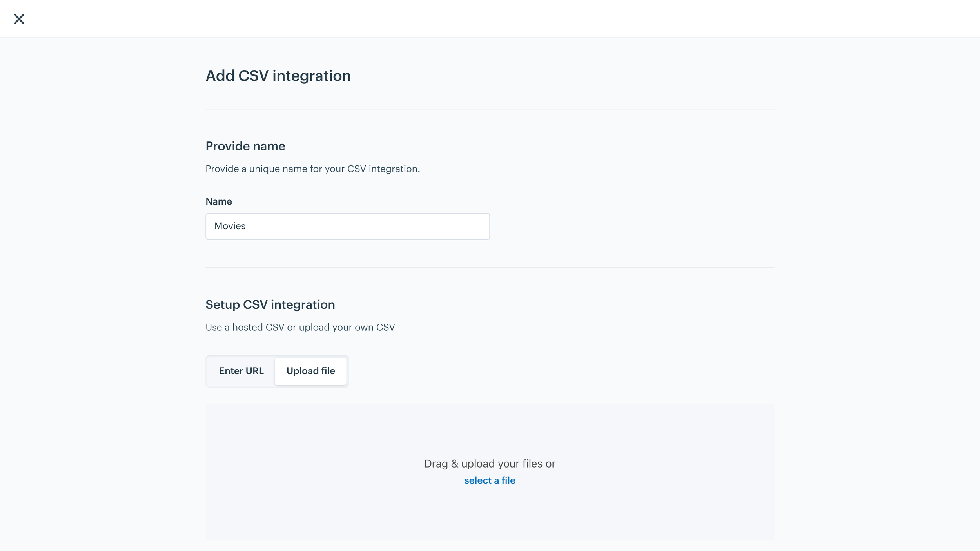Click the Name field label
980x551 pixels.
[219, 201]
